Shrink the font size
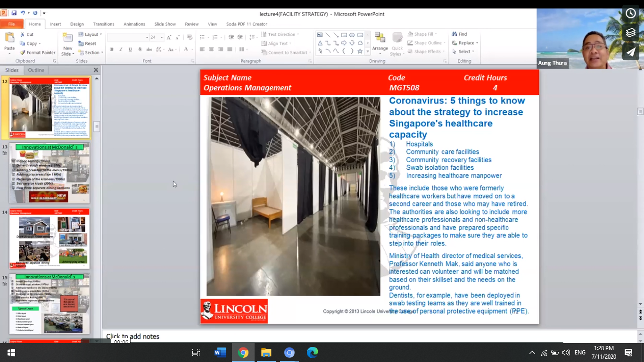 tap(177, 37)
